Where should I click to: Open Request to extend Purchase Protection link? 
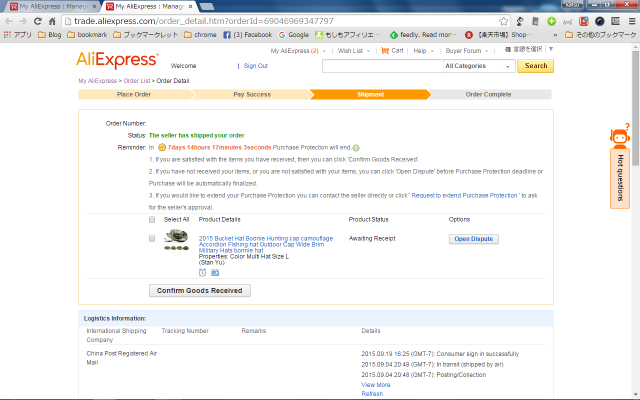coord(464,196)
